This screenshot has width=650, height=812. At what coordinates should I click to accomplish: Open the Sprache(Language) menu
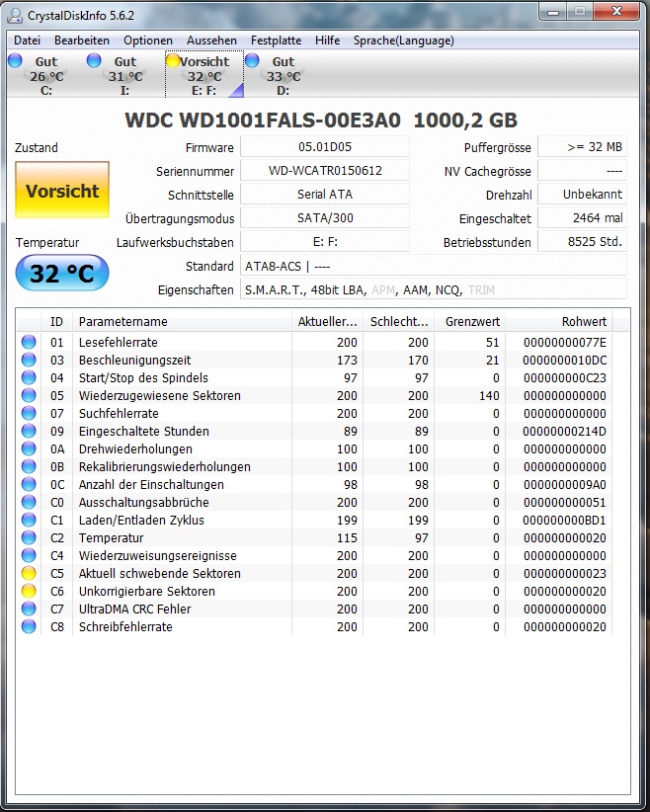404,41
